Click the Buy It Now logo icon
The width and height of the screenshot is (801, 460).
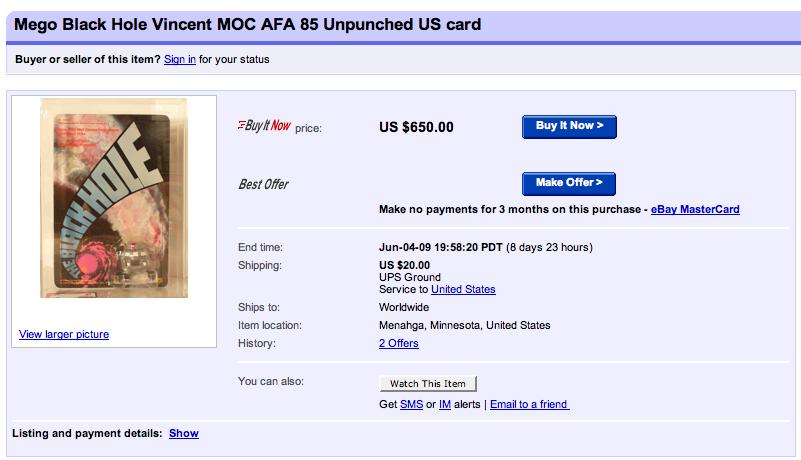pyautogui.click(x=264, y=126)
